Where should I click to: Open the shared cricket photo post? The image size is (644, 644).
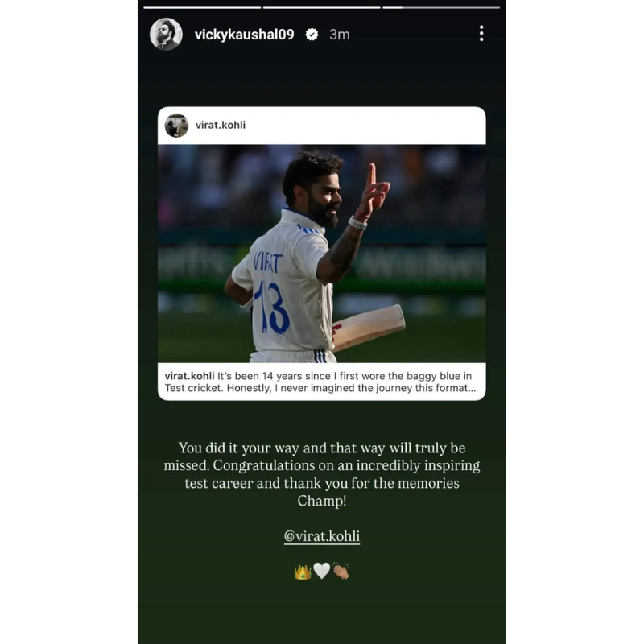pos(321,254)
